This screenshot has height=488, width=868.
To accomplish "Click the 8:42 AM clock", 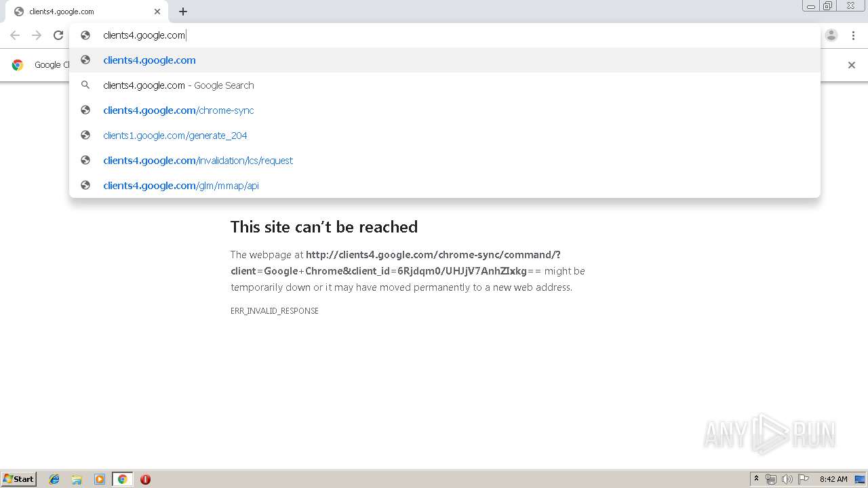I will (x=833, y=479).
